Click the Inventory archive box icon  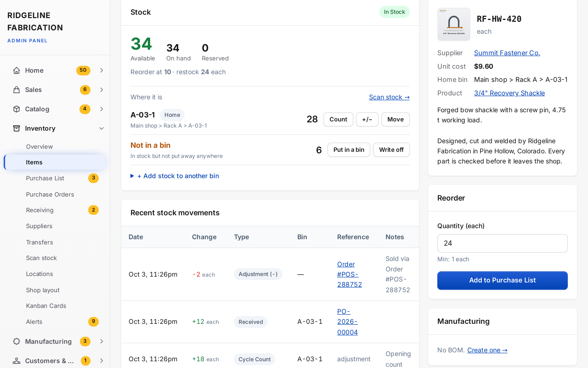(17, 128)
